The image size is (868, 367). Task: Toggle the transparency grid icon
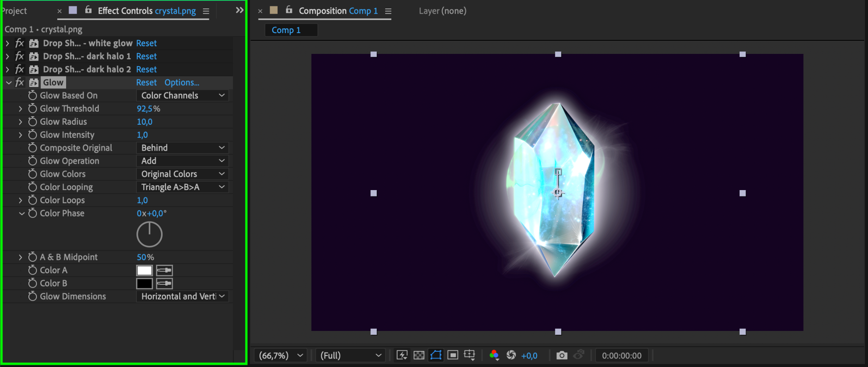click(419, 355)
